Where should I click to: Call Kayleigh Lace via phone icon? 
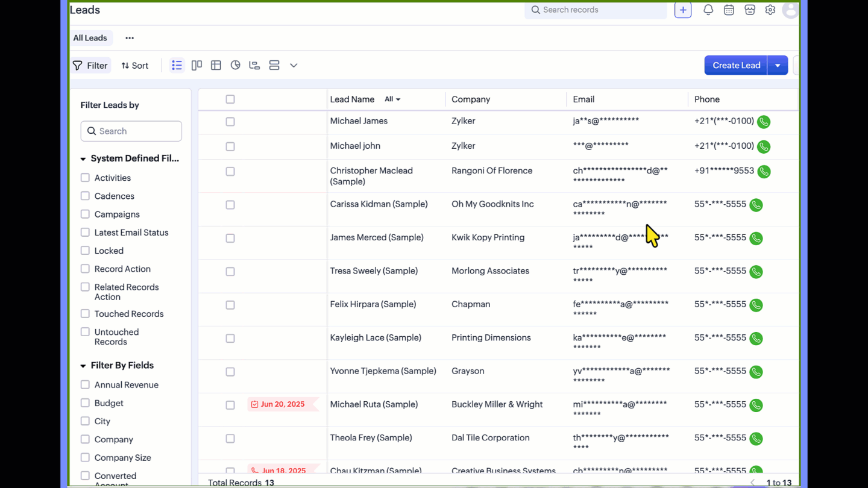click(x=756, y=339)
